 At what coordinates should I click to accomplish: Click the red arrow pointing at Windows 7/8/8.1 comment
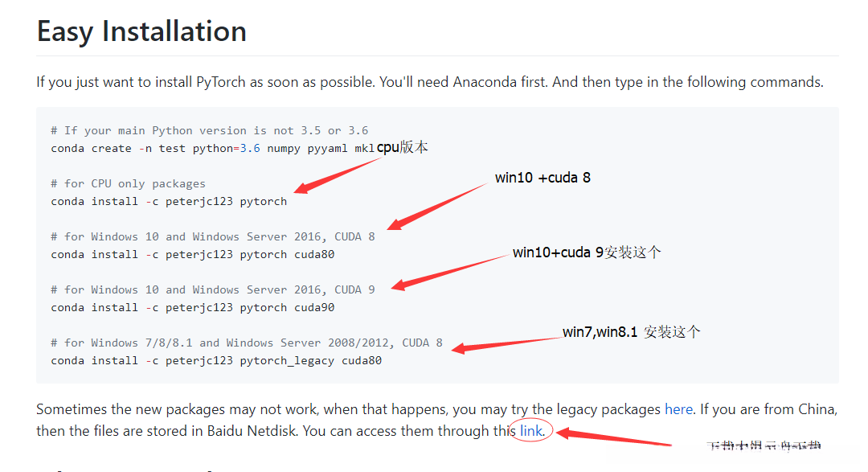[x=506, y=344]
